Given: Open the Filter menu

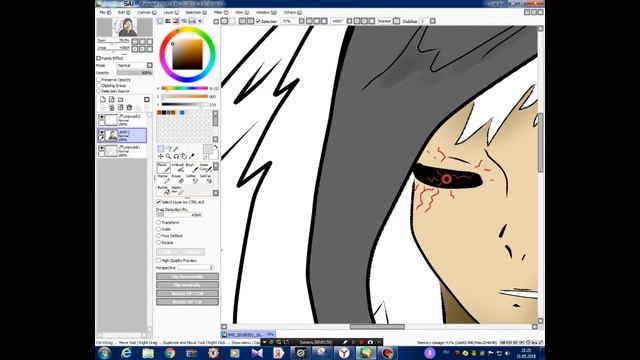Looking at the screenshot, I should click(221, 13).
